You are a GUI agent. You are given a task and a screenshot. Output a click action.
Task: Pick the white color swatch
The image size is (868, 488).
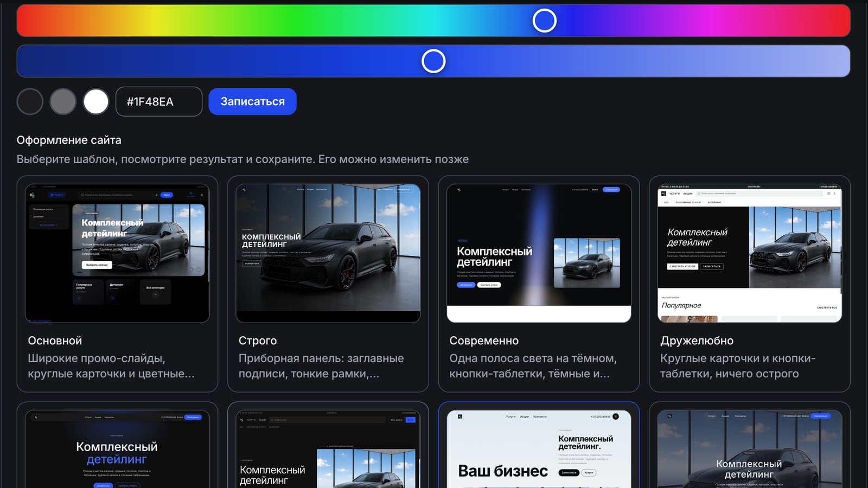click(96, 101)
